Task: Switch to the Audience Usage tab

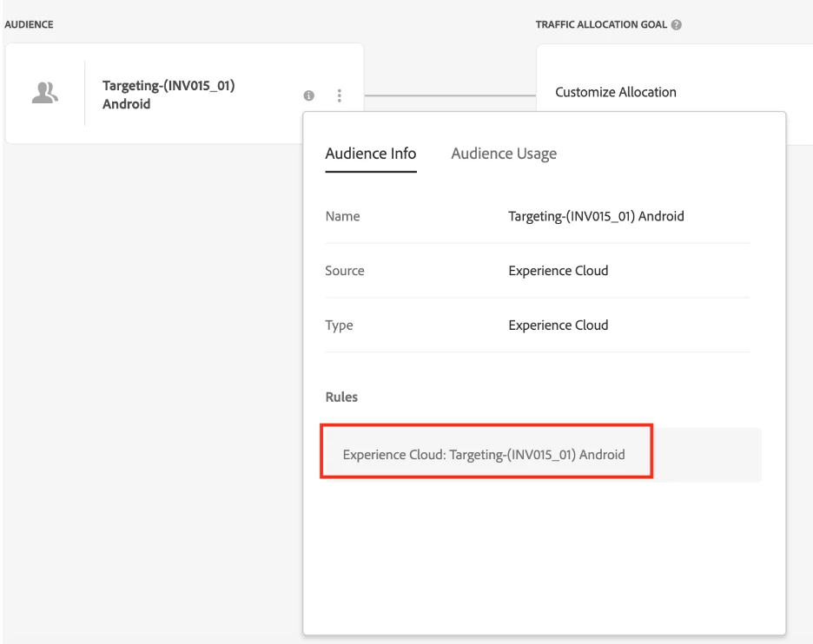Action: pos(504,154)
